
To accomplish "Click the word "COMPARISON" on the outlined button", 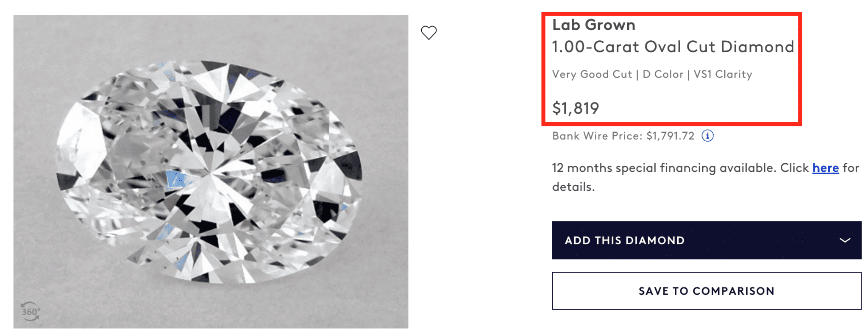I will [733, 291].
